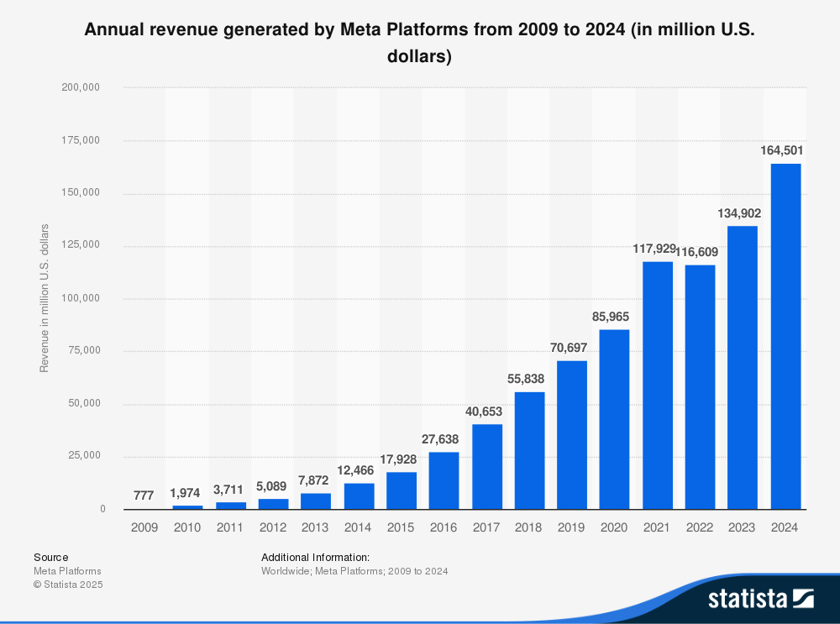
Task: Select the 2021 bar showing 117,929
Action: (x=658, y=385)
